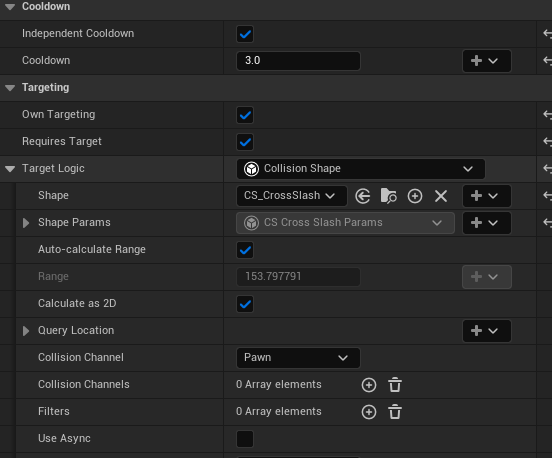This screenshot has height=458, width=552.
Task: Select '0 Array elements' text for Filters
Action: [x=278, y=412]
